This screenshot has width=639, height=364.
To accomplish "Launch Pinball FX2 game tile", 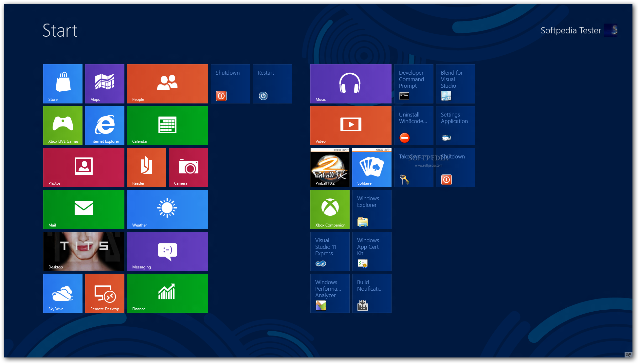I will pos(330,168).
